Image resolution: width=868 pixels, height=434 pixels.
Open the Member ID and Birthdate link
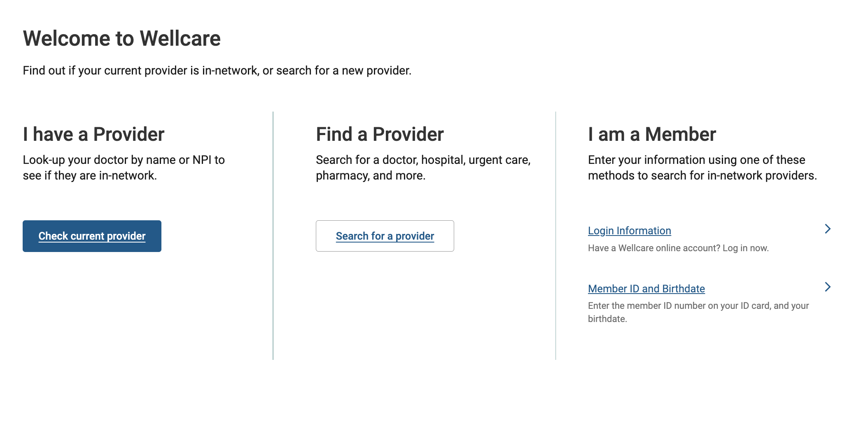coord(646,289)
